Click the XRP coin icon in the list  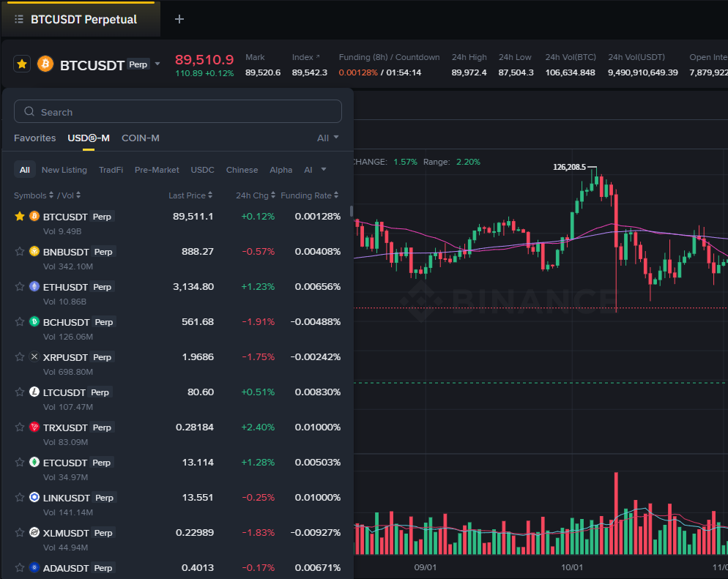tap(34, 356)
